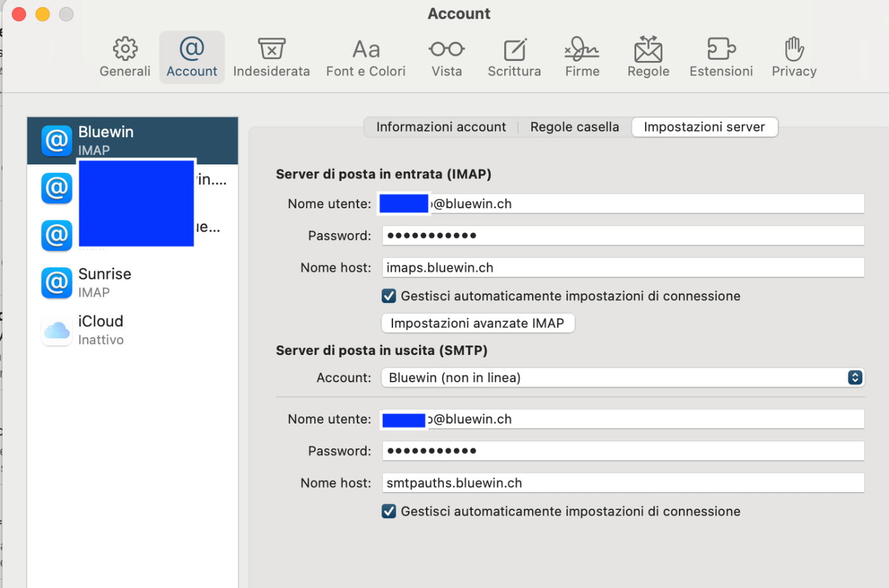Open the Scrittura composing preferences
The width and height of the screenshot is (889, 588).
(x=514, y=57)
